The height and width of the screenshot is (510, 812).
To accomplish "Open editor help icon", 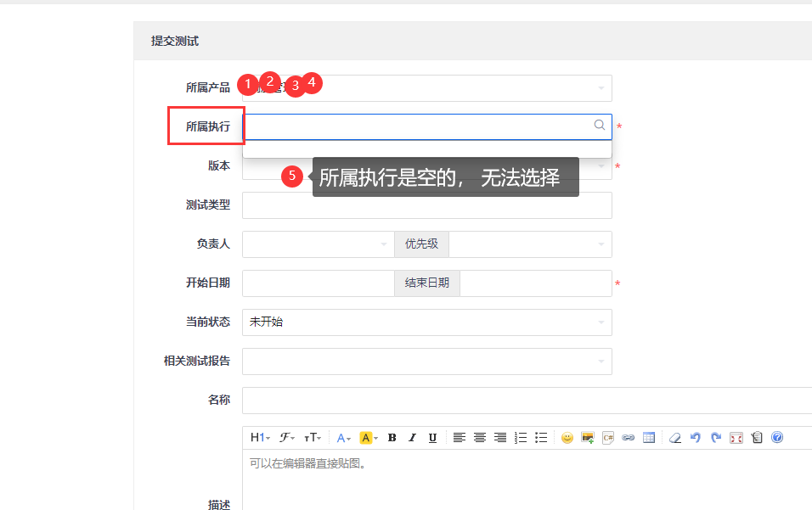I will (777, 438).
